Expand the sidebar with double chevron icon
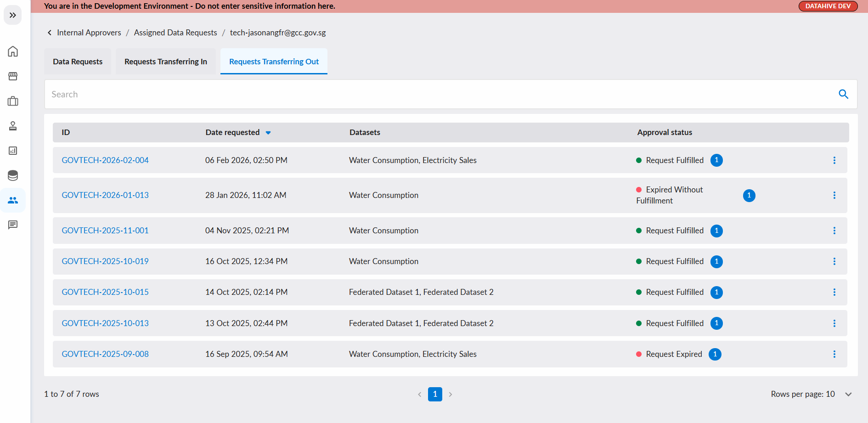The width and height of the screenshot is (868, 423). pyautogui.click(x=13, y=15)
